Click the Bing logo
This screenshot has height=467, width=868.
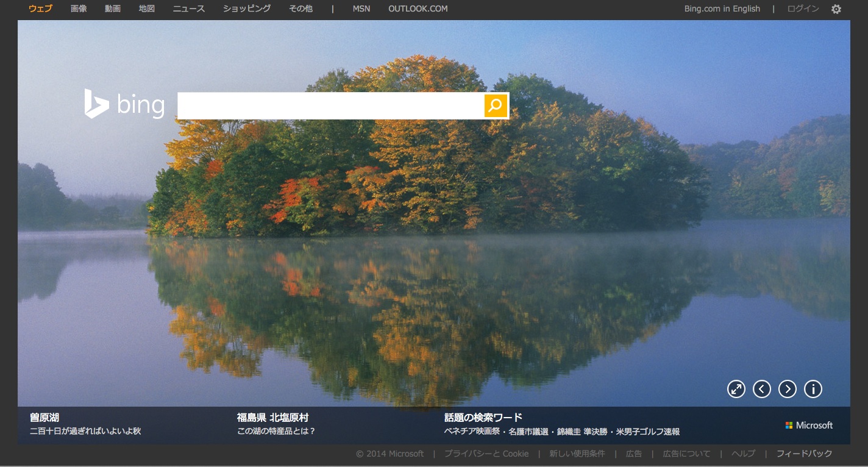click(124, 104)
